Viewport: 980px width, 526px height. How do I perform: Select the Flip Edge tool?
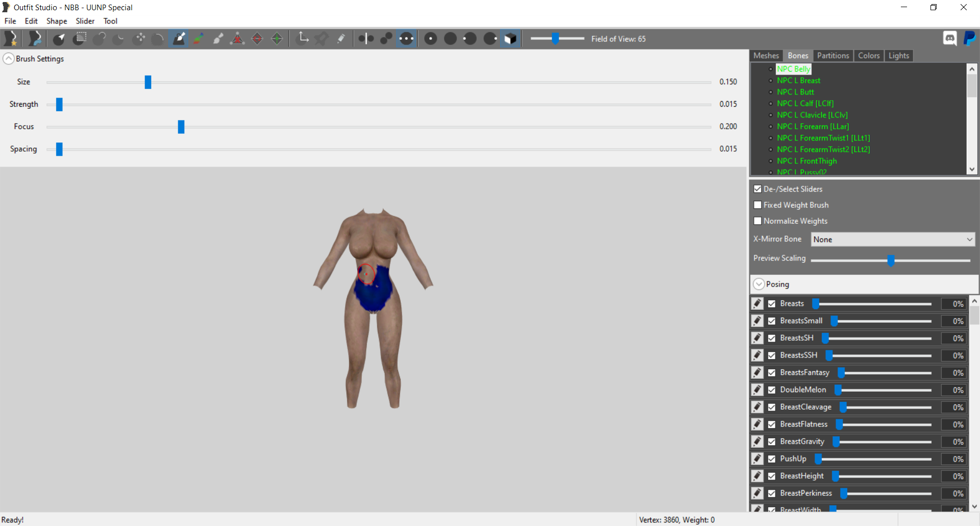click(257, 38)
